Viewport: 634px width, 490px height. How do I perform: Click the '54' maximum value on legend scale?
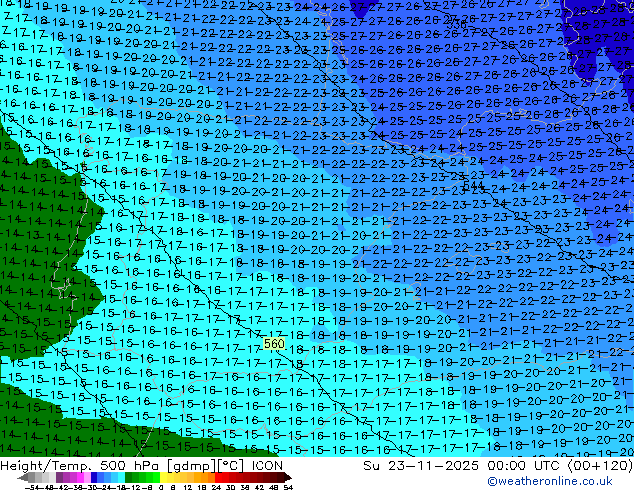(288, 487)
